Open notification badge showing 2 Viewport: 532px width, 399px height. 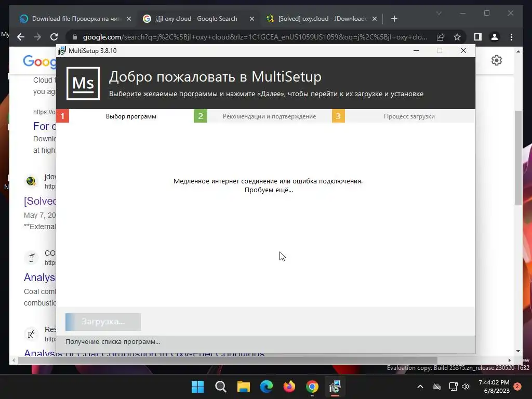(517, 387)
